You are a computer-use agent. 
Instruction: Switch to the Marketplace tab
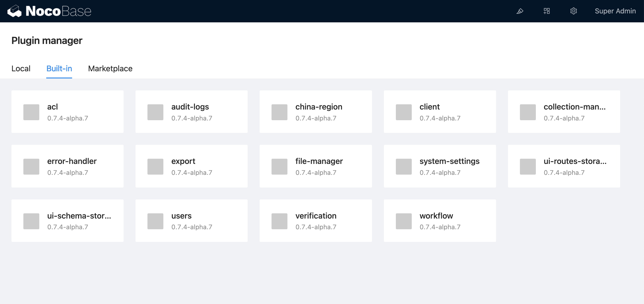tap(110, 69)
